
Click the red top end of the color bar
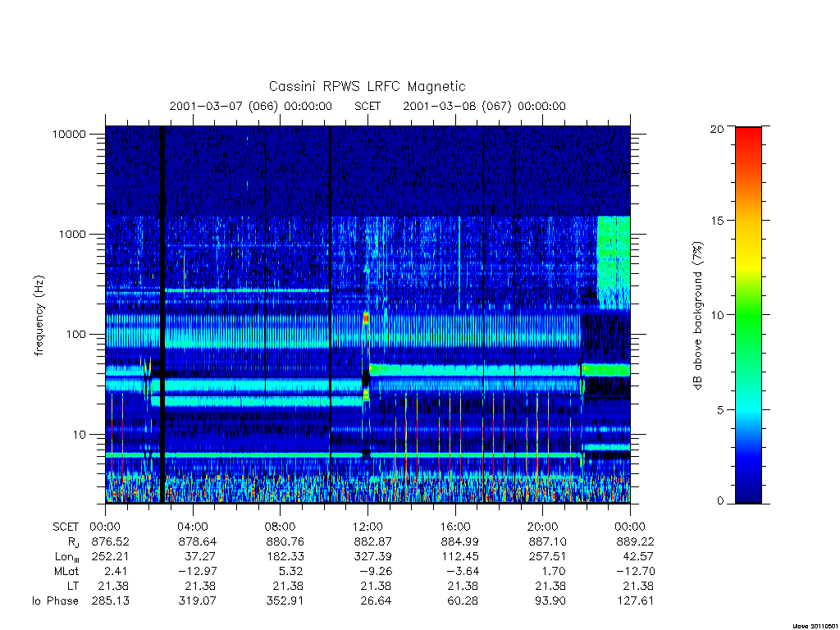point(748,137)
